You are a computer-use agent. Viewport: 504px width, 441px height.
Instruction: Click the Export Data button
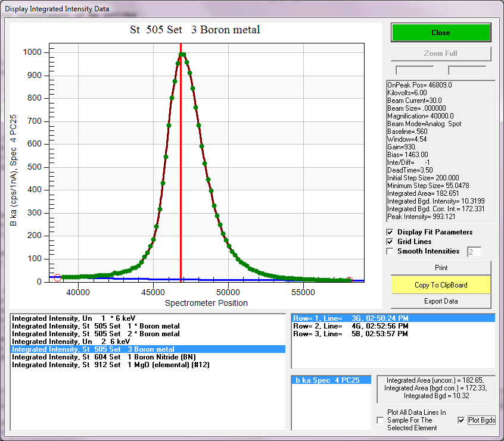point(441,301)
